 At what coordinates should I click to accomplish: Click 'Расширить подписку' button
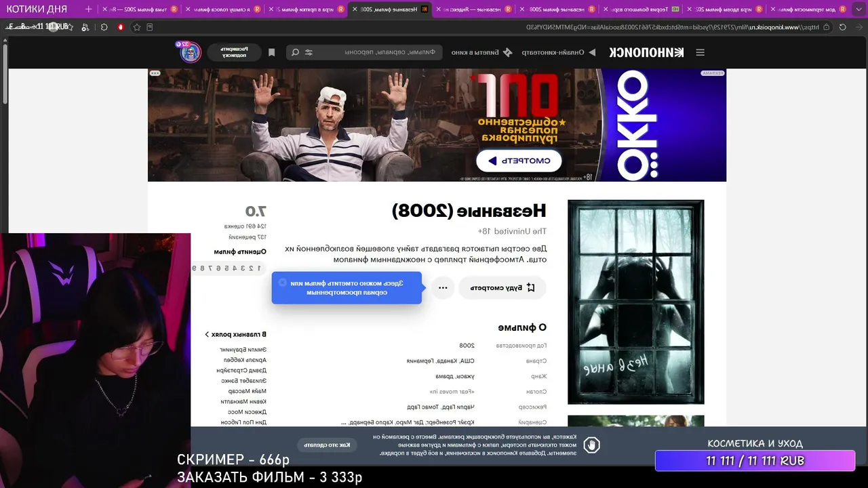234,52
